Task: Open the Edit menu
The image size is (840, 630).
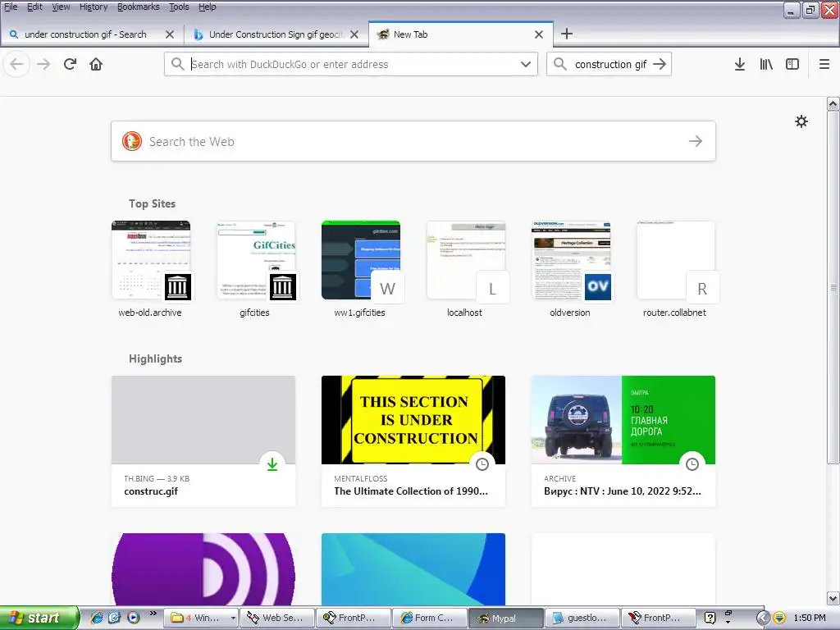Action: tap(34, 7)
